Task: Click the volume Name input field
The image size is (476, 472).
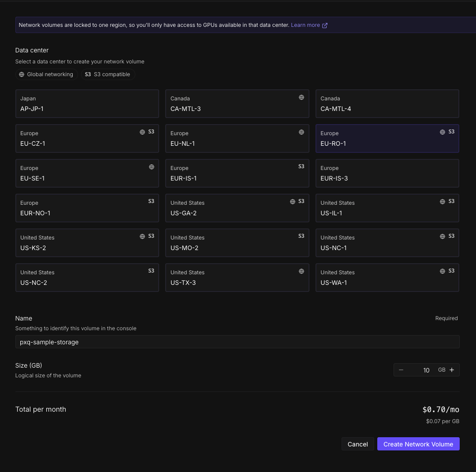Action: pyautogui.click(x=237, y=342)
